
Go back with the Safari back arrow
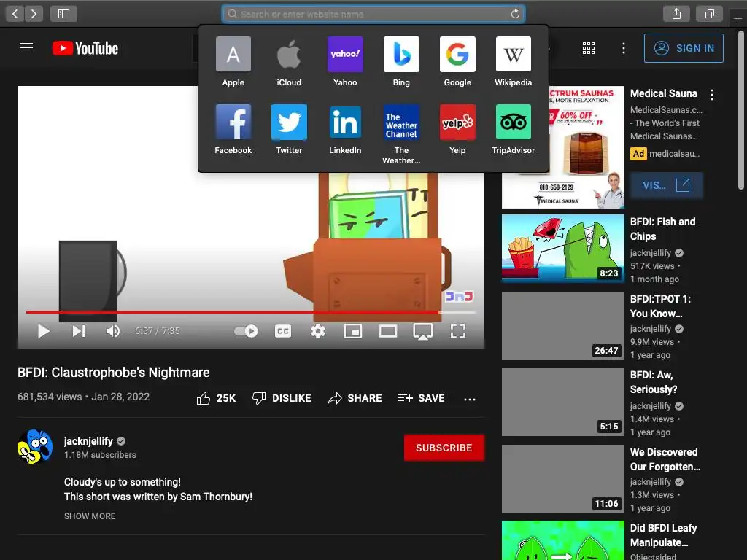[15, 14]
